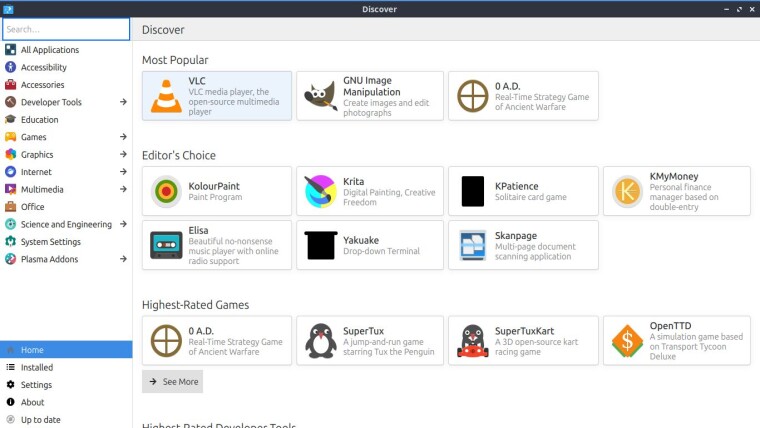
Task: Click the SuperTux title text
Action: pyautogui.click(x=364, y=331)
